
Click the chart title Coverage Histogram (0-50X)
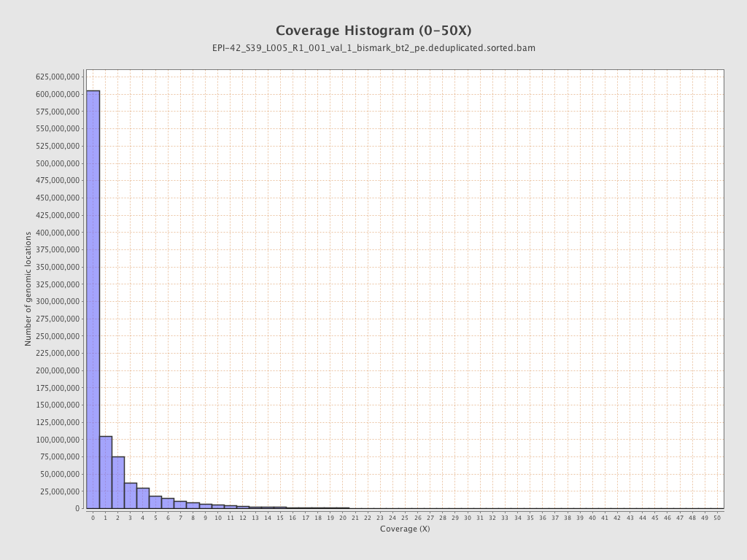(x=373, y=31)
